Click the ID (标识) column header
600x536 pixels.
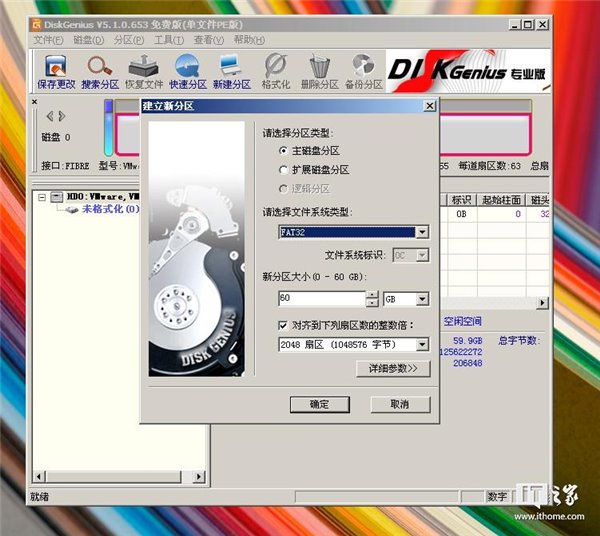point(461,200)
